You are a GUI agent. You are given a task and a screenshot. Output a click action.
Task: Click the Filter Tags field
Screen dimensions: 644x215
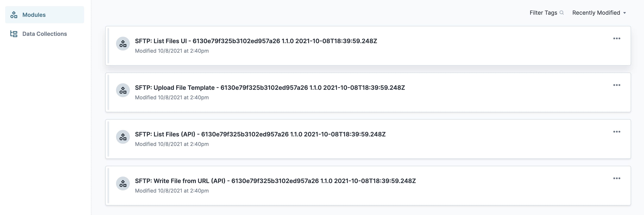tap(547, 13)
